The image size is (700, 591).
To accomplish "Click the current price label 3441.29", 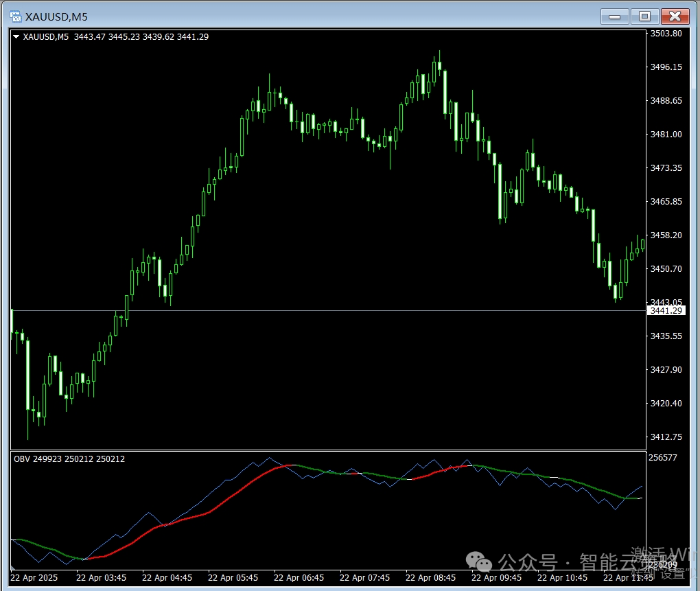I will coord(666,311).
